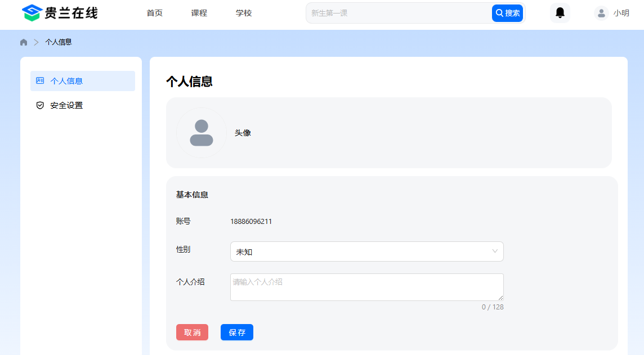The image size is (644, 355).
Task: Expand the 性别 selector's chevron arrow
Action: [495, 251]
